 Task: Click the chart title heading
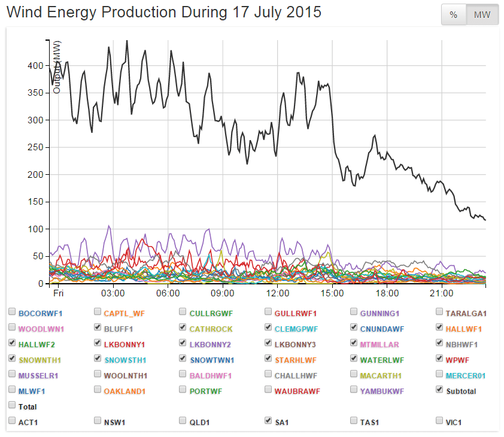tap(163, 12)
